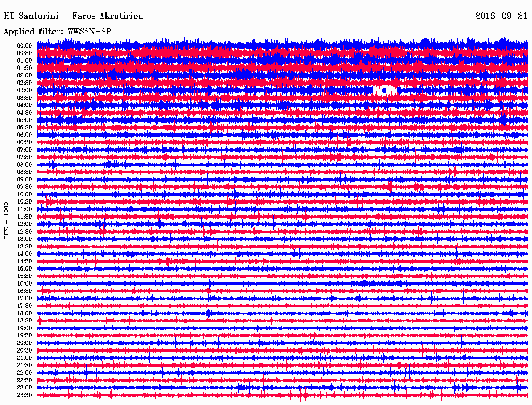Screen dimensions: 532x405
Task: Select the 01:00 time label
Action: [24, 60]
